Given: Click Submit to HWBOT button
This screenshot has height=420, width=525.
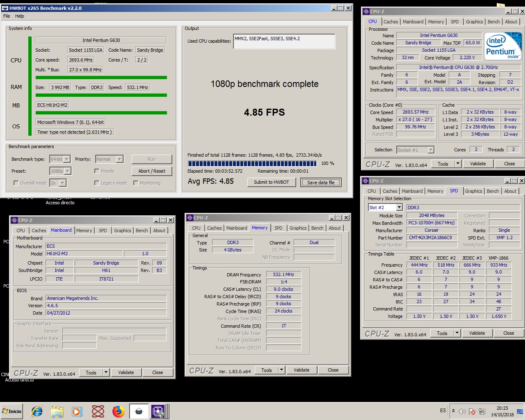Looking at the screenshot, I should tap(272, 182).
